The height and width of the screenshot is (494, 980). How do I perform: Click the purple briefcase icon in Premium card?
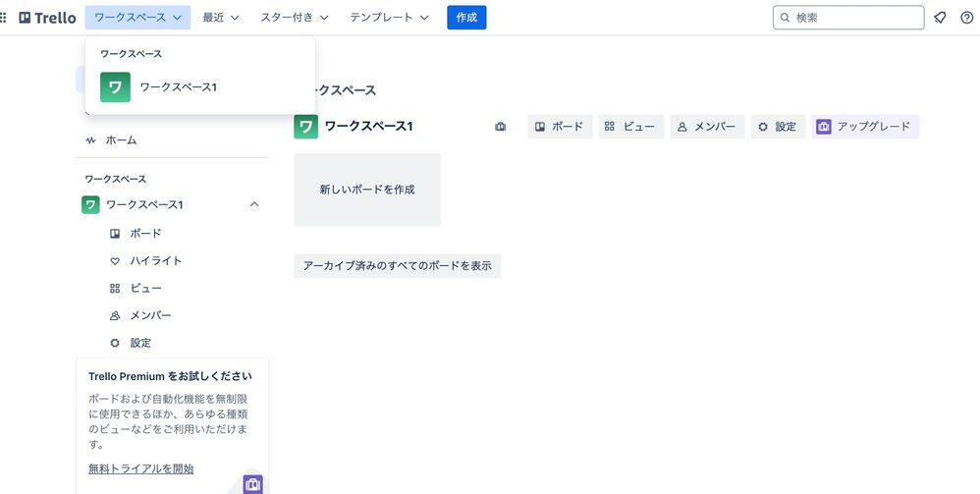coord(252,484)
